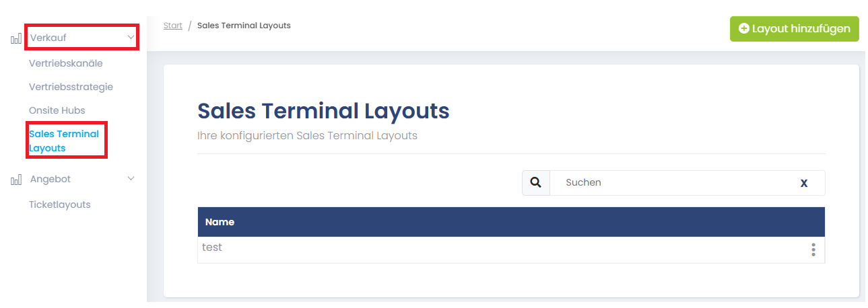Select Vertriebsstrategie in the sidebar
868x308 pixels.
point(71,87)
